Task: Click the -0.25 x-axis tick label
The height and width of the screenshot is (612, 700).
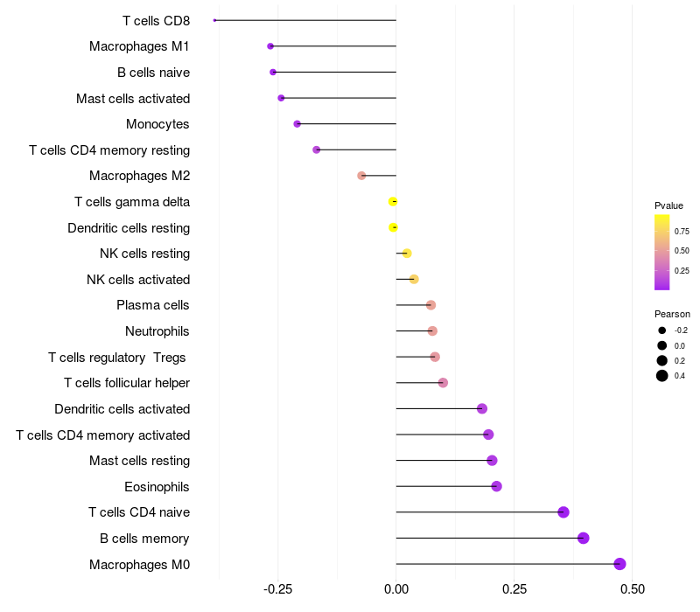Action: 277,589
